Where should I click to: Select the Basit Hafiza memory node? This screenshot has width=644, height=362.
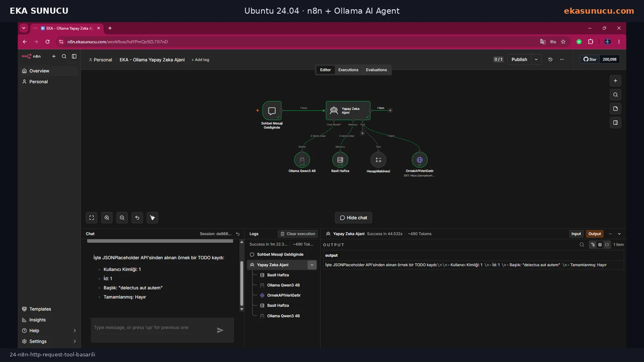tap(340, 160)
